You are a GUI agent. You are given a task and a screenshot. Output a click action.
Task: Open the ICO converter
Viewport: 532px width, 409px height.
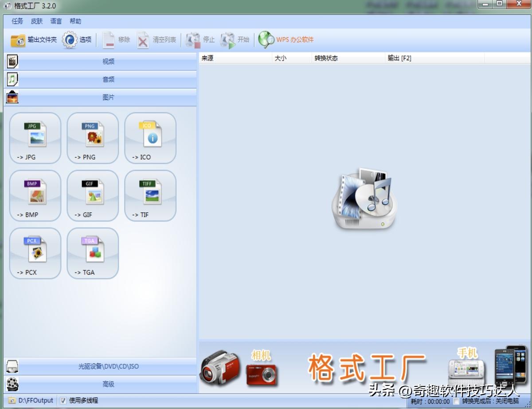pyautogui.click(x=150, y=138)
